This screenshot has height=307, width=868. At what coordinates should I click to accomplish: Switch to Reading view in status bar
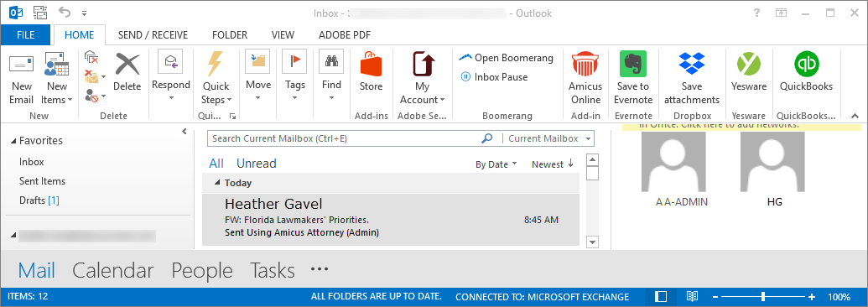pos(692,296)
